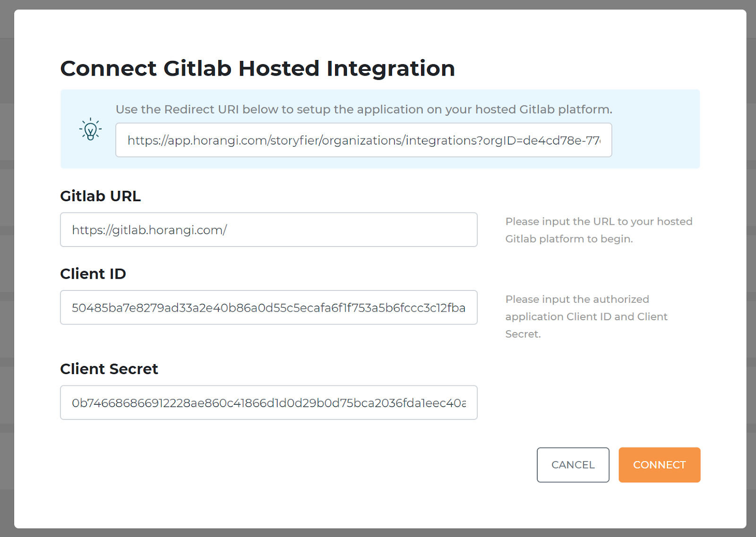
Task: Click the Use the Redirect URI instruction text
Action: coord(364,110)
